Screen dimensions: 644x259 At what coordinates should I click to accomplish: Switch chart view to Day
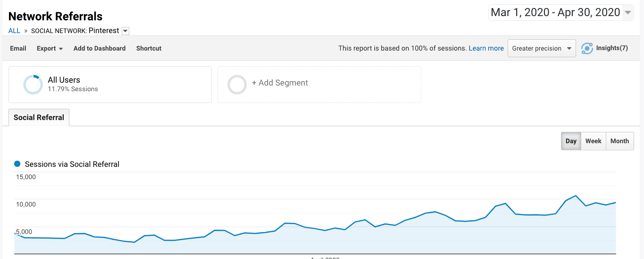click(x=571, y=141)
